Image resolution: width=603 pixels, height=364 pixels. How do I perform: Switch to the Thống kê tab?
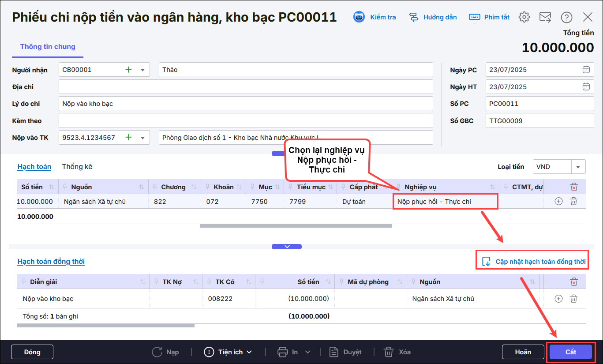pyautogui.click(x=77, y=167)
